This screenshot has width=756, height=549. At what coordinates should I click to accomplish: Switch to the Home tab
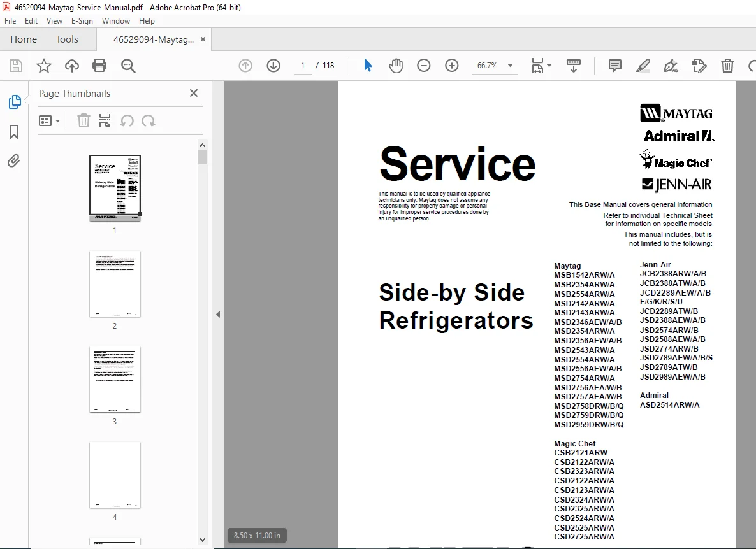click(x=24, y=39)
